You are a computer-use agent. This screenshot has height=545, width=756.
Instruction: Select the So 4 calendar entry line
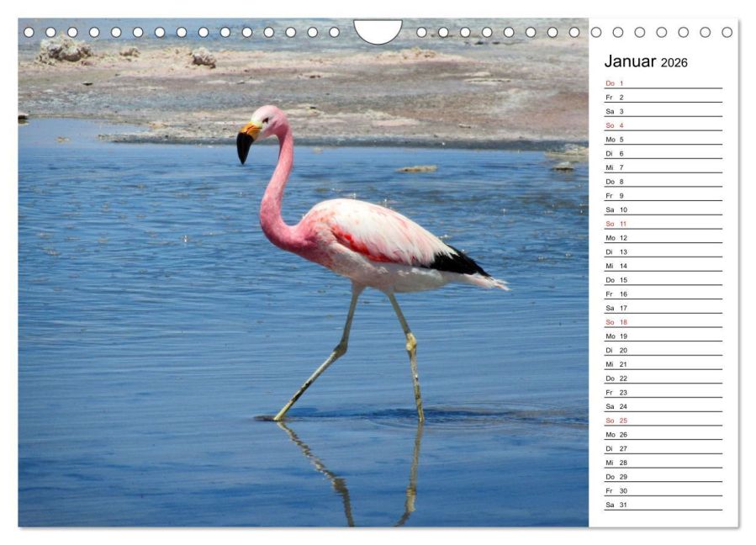[x=663, y=125]
